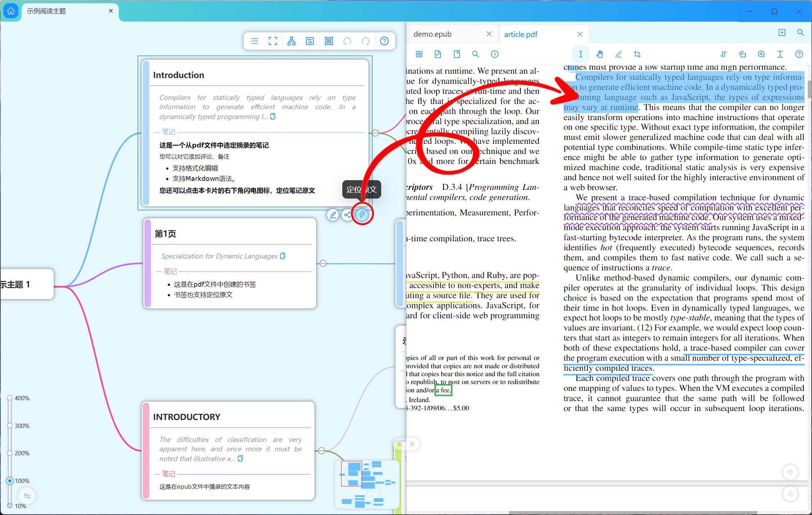Share the Introduction card
Viewport: 812px width, 515px height.
347,215
